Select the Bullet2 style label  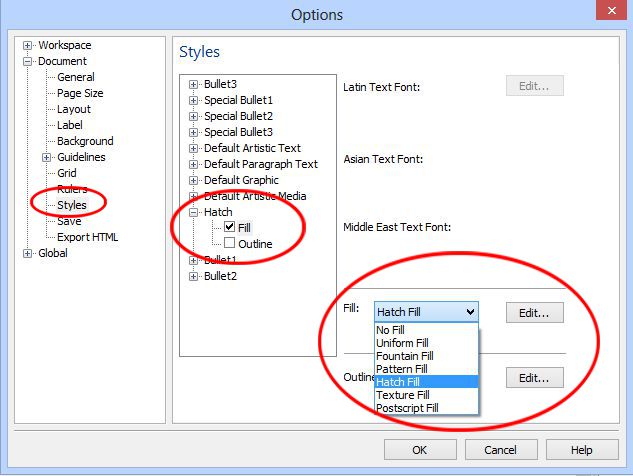220,276
